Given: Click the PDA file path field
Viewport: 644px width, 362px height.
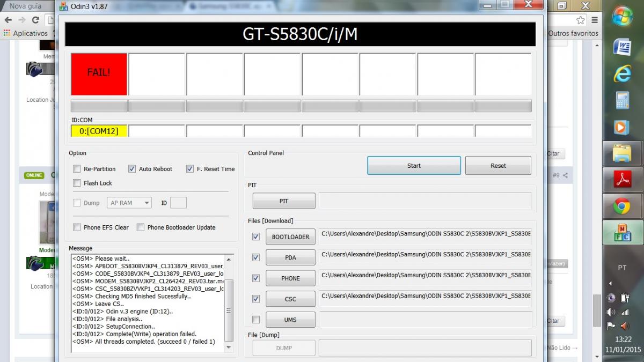Looking at the screenshot, I should coord(425,257).
